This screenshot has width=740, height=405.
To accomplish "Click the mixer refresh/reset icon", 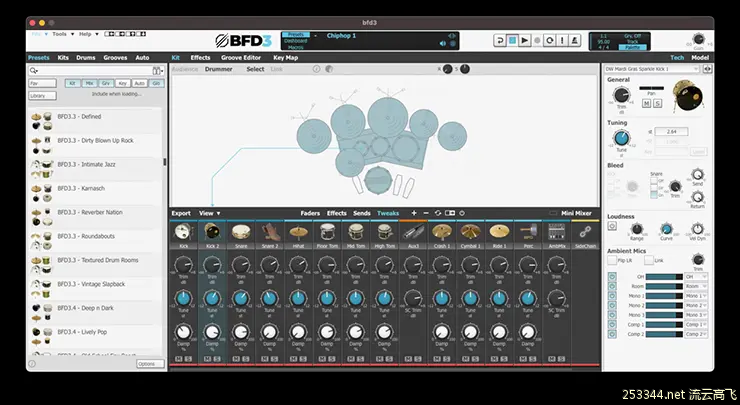I will pos(437,213).
